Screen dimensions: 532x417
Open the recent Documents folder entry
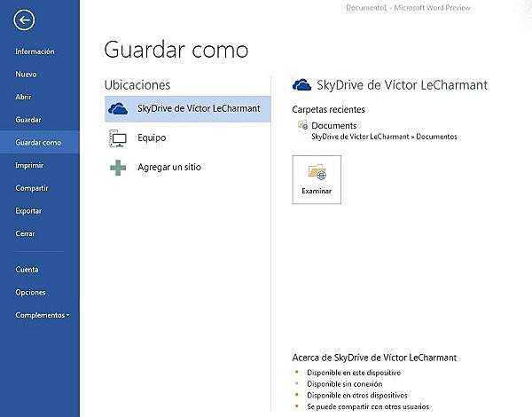[x=377, y=130]
